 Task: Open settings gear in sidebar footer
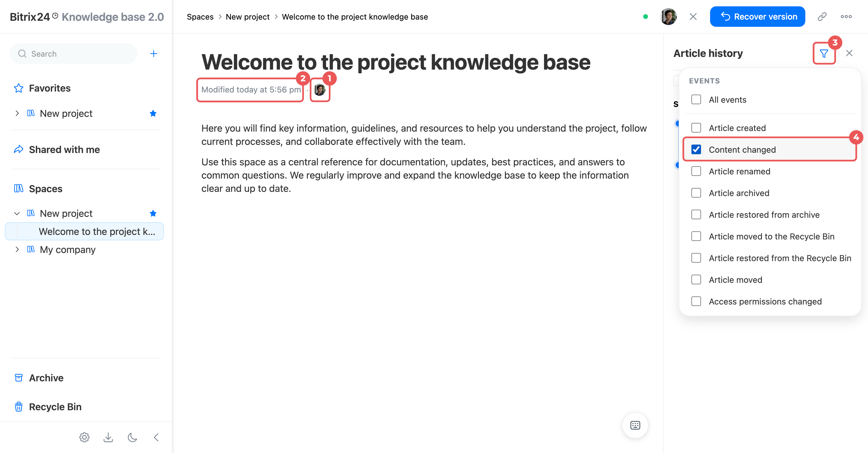[84, 437]
